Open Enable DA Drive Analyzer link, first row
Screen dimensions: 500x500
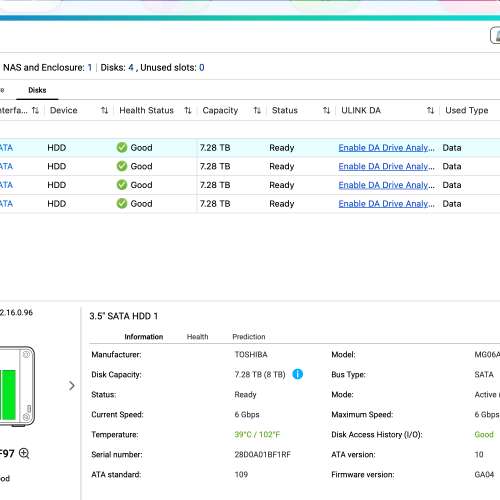[x=386, y=148]
